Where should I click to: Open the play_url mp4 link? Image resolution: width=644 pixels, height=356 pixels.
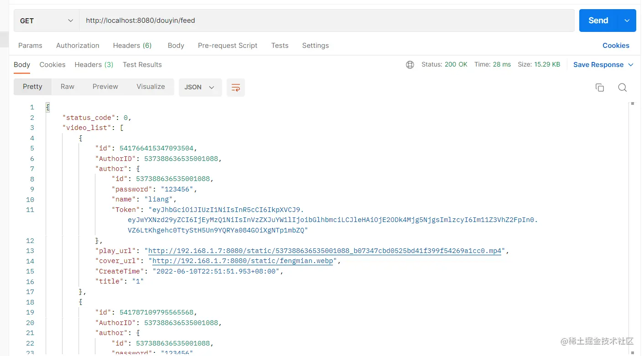325,251
